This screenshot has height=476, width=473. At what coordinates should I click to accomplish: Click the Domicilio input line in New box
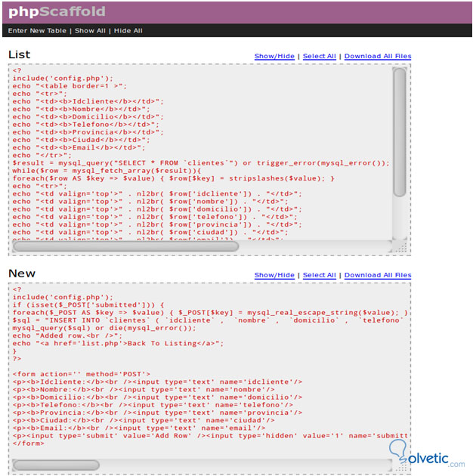tap(157, 397)
